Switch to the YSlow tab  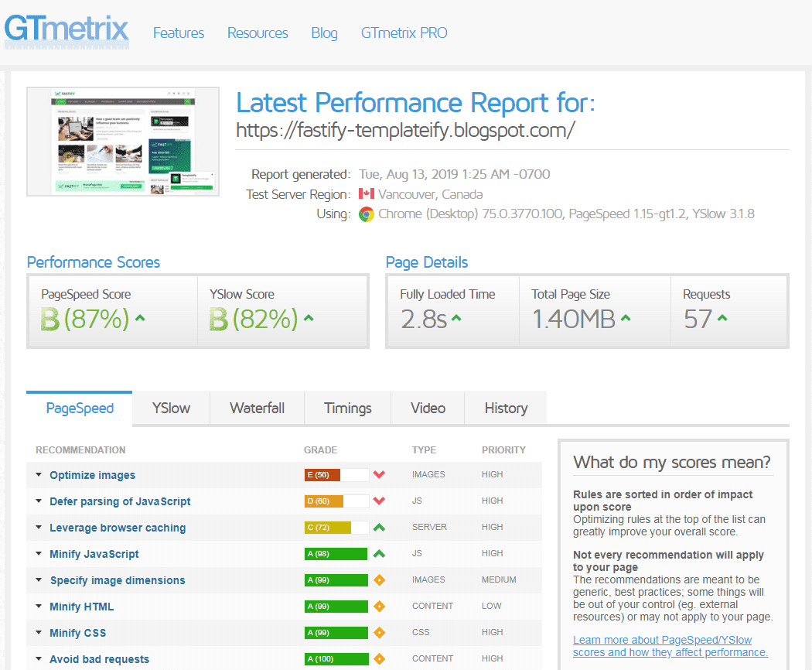[171, 408]
